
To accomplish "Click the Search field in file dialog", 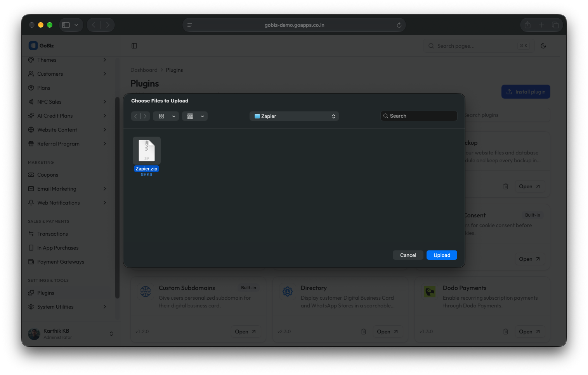I will tap(419, 116).
